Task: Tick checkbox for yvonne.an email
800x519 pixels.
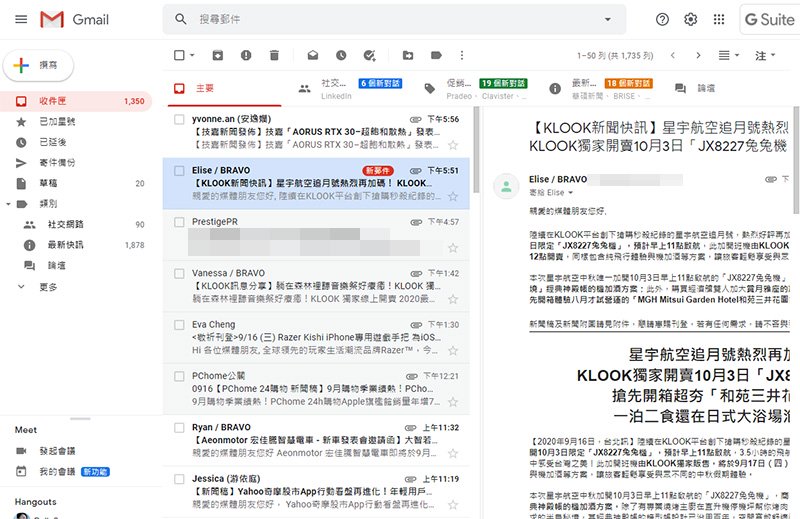Action: pos(179,119)
